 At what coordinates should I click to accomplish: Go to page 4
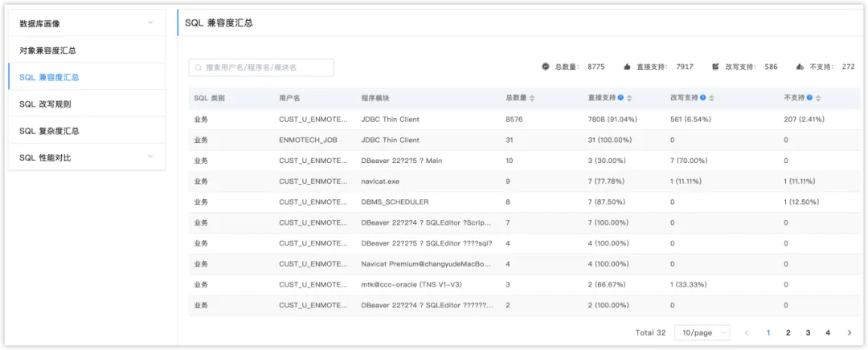coord(827,332)
